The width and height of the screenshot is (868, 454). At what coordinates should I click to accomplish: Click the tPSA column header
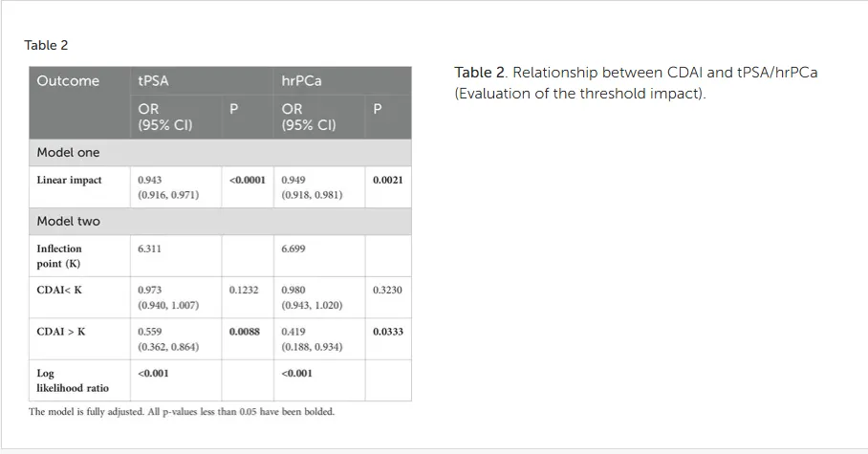pos(153,81)
